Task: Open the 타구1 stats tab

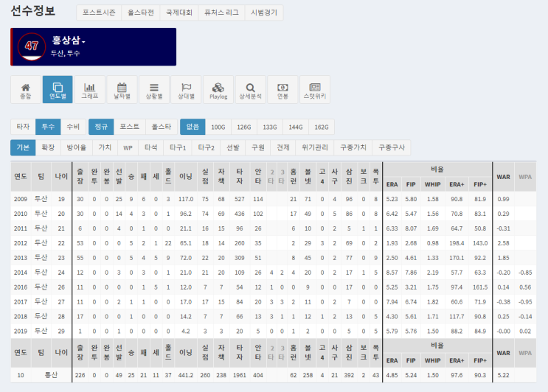Action: [178, 147]
